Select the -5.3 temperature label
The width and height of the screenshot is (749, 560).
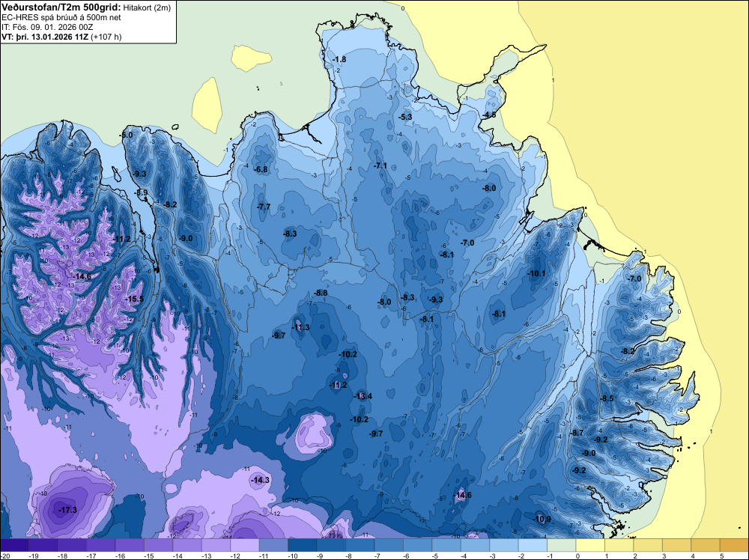(405, 117)
